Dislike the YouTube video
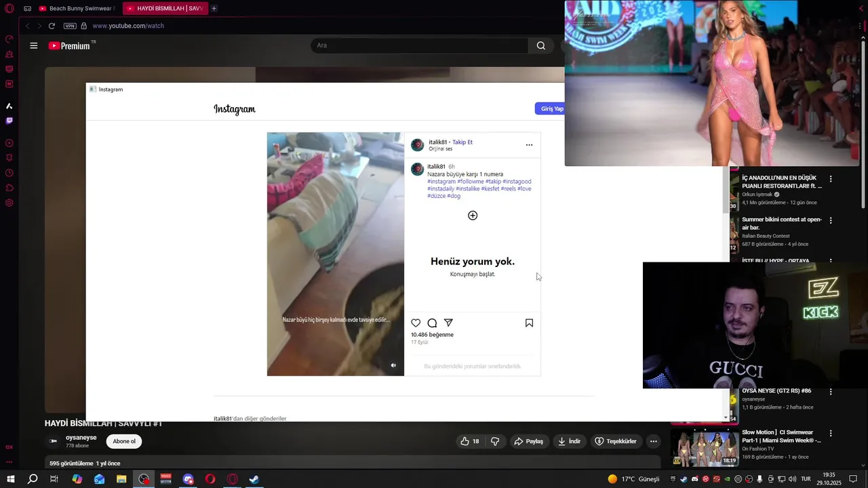The width and height of the screenshot is (868, 488). tap(495, 441)
